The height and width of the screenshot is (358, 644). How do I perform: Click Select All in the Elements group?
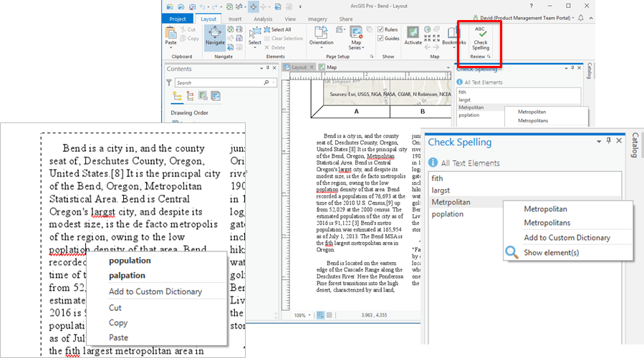[x=278, y=29]
